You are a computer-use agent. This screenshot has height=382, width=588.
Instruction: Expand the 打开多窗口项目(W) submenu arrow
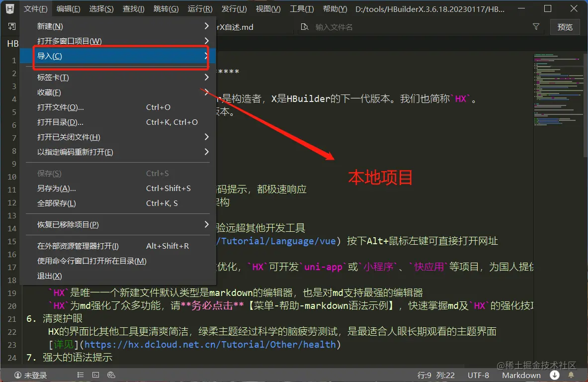[207, 40]
